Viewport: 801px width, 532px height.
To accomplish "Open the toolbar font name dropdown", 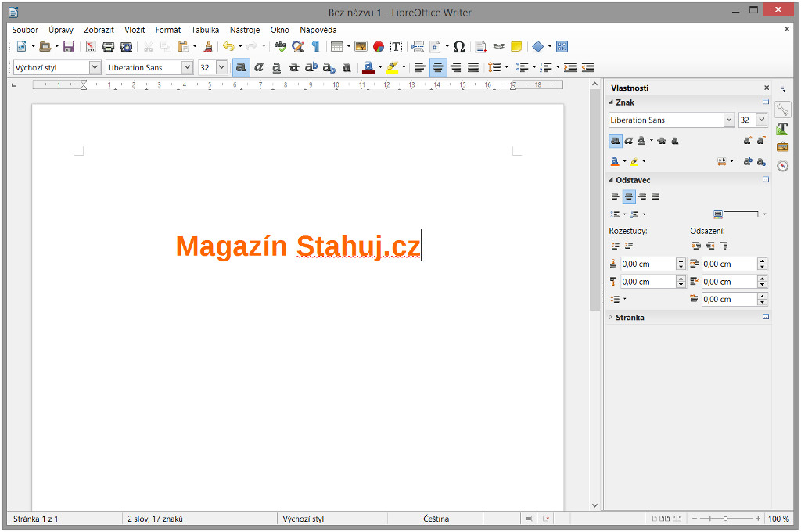I will pyautogui.click(x=187, y=67).
